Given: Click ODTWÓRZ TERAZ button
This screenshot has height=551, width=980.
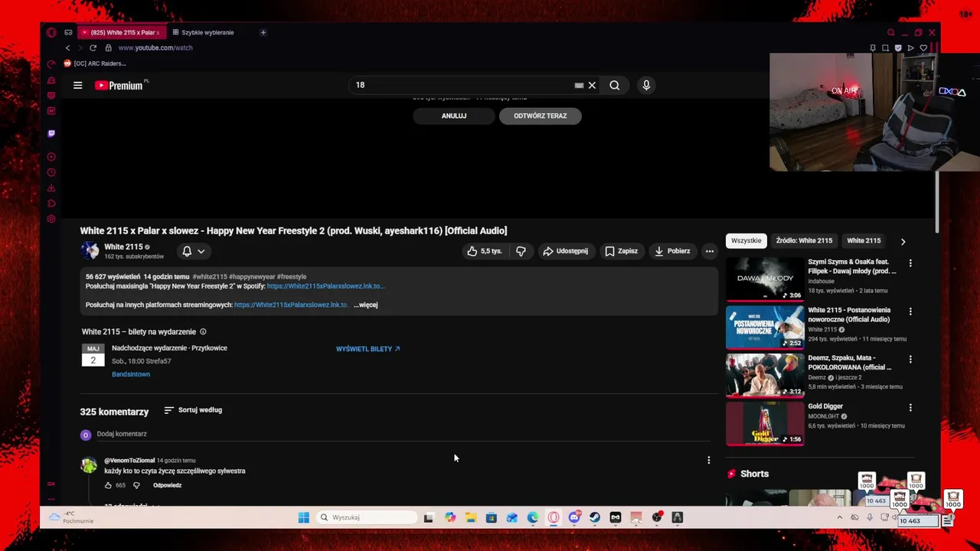Looking at the screenshot, I should 541,116.
